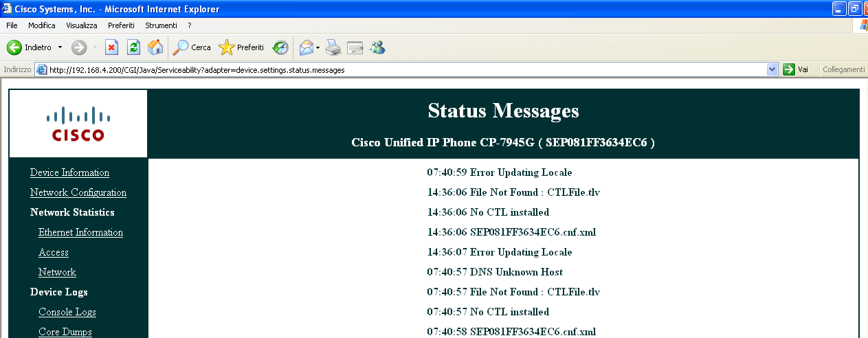868x338 pixels.
Task: Open the history clock icon
Action: pos(280,47)
